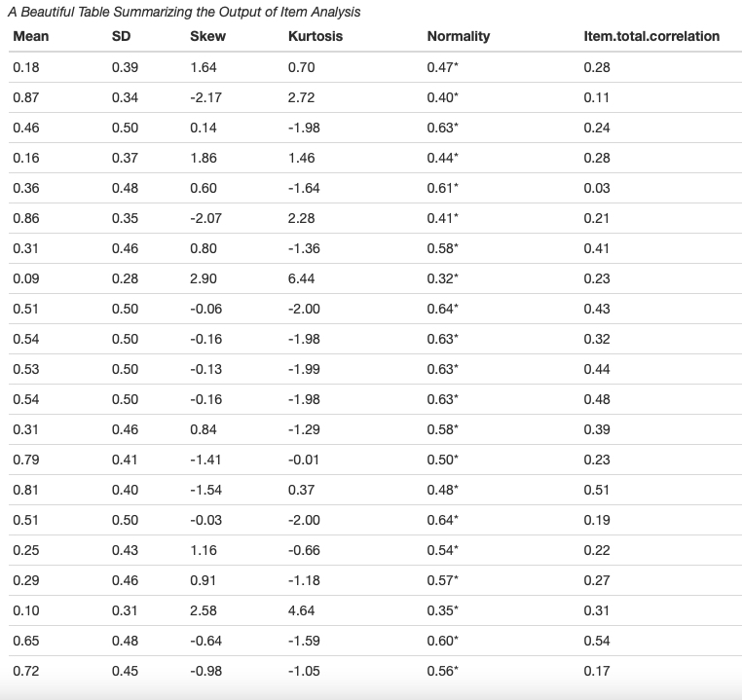Click the Mean cell showing 0.72
This screenshot has width=742, height=700.
[x=26, y=671]
